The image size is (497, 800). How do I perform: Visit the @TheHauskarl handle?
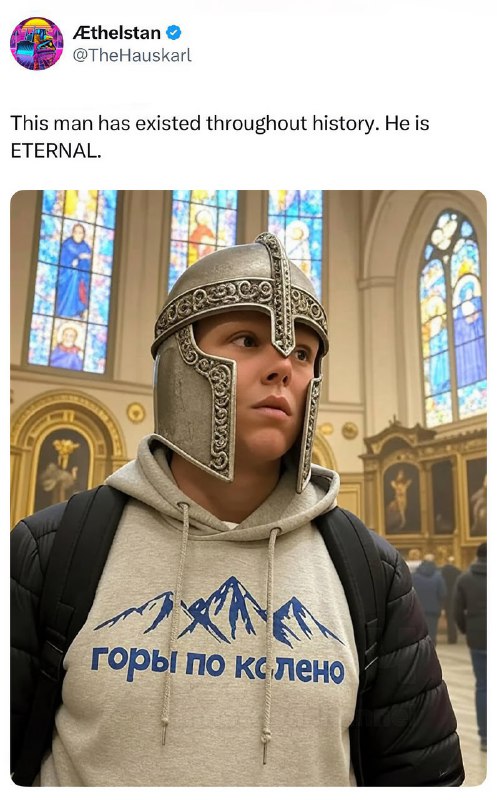132,55
